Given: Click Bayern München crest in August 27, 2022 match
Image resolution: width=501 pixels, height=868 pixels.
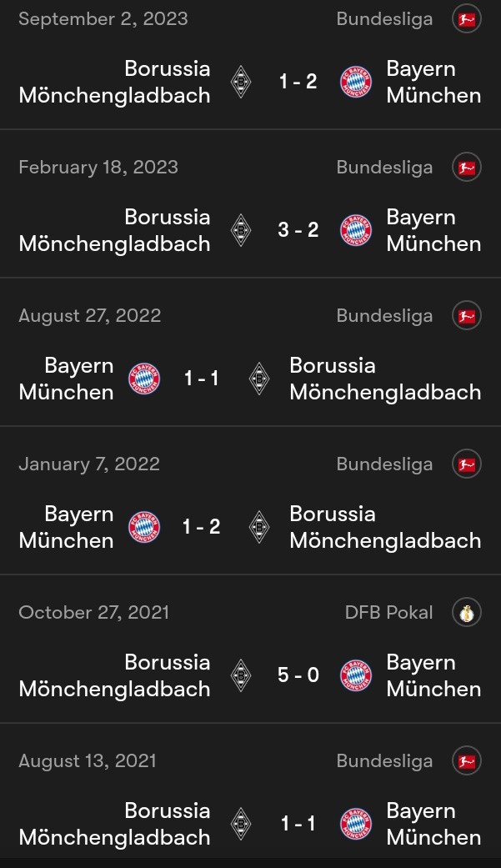Looking at the screenshot, I should pyautogui.click(x=144, y=379).
